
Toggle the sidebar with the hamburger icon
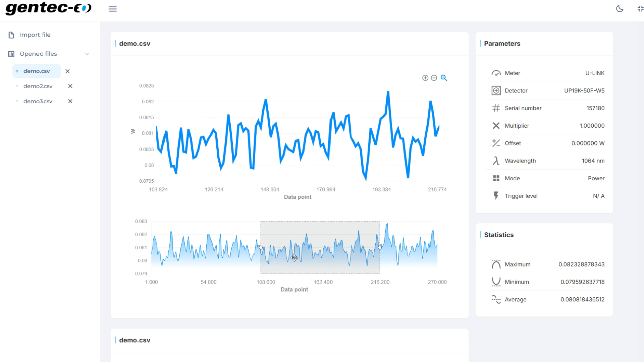[112, 9]
